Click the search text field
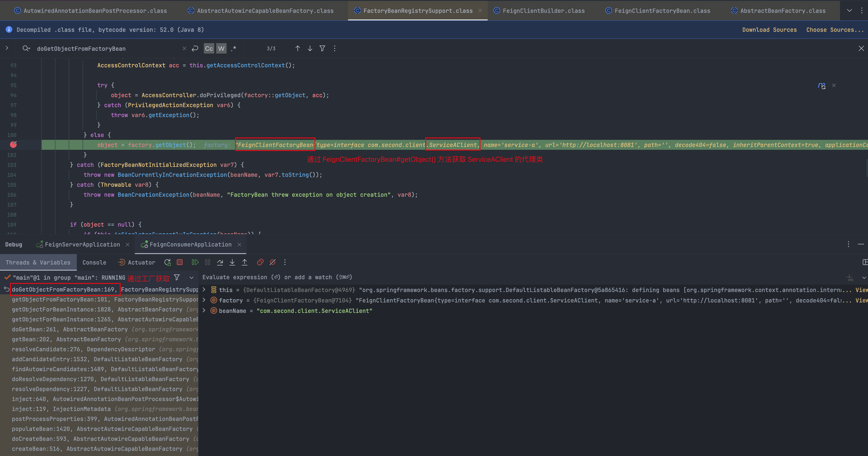The height and width of the screenshot is (456, 868). click(x=108, y=49)
